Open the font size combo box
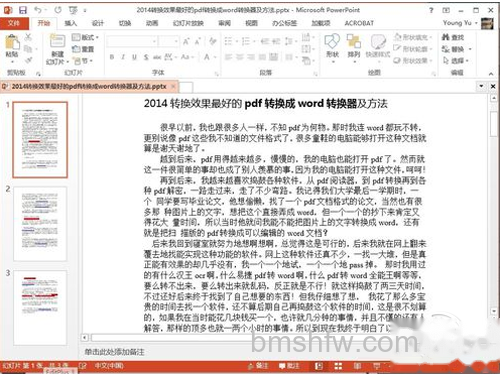 coord(169,42)
